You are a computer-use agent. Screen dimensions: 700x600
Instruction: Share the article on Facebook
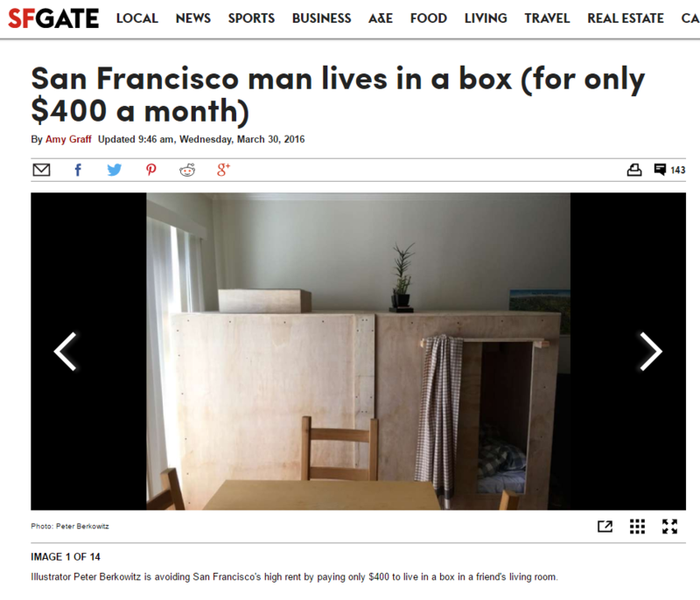point(78,170)
